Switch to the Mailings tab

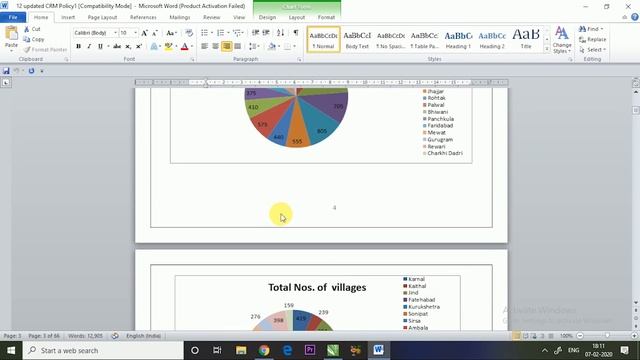click(x=180, y=17)
